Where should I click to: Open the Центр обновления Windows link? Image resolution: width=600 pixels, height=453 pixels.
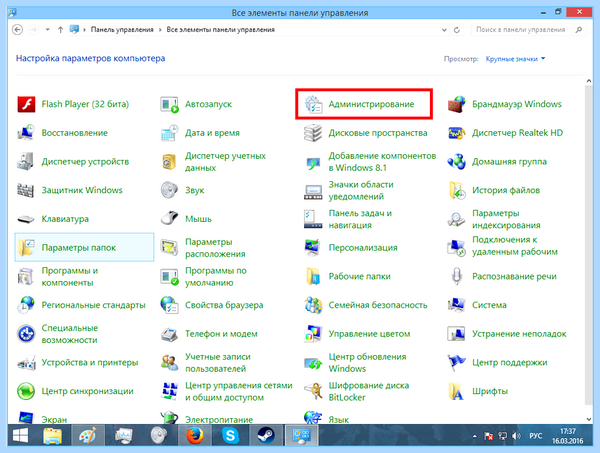pyautogui.click(x=367, y=363)
